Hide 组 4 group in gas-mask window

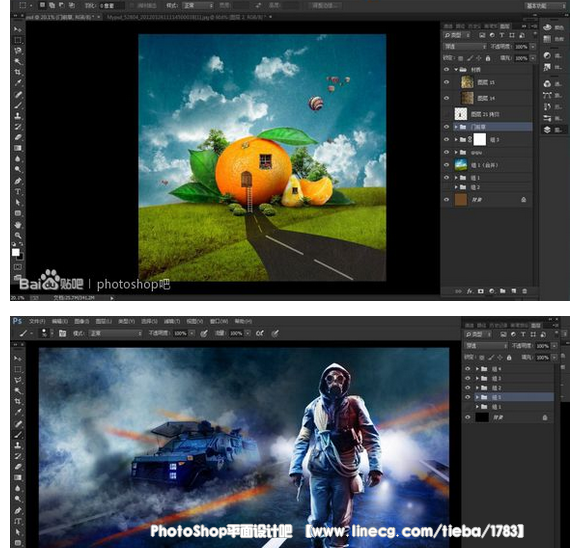click(x=467, y=369)
